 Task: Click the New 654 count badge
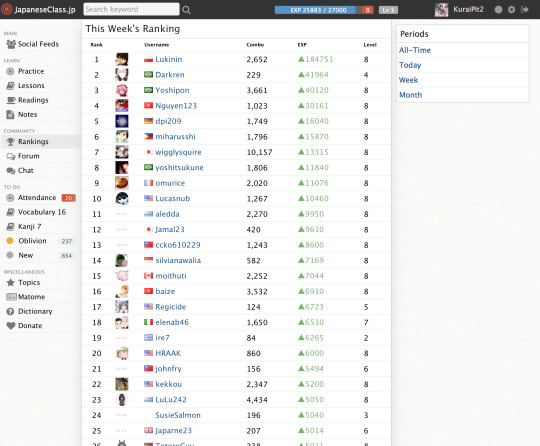click(x=66, y=256)
